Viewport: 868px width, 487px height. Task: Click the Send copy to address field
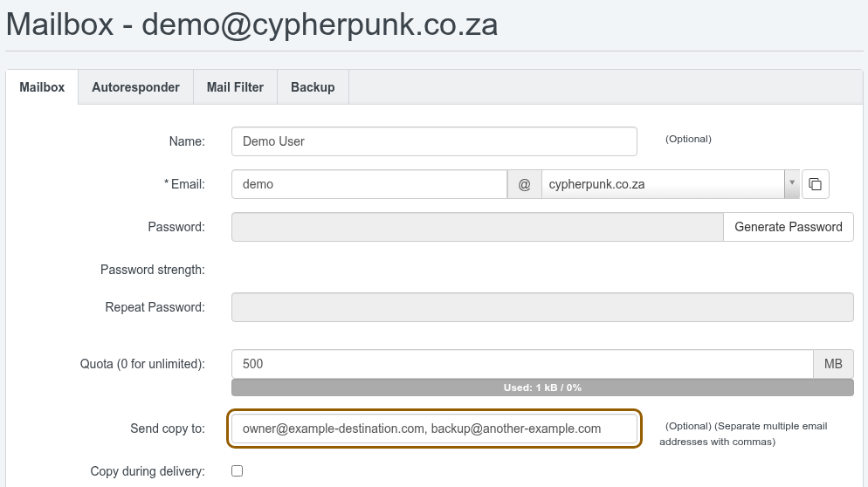[x=434, y=429]
